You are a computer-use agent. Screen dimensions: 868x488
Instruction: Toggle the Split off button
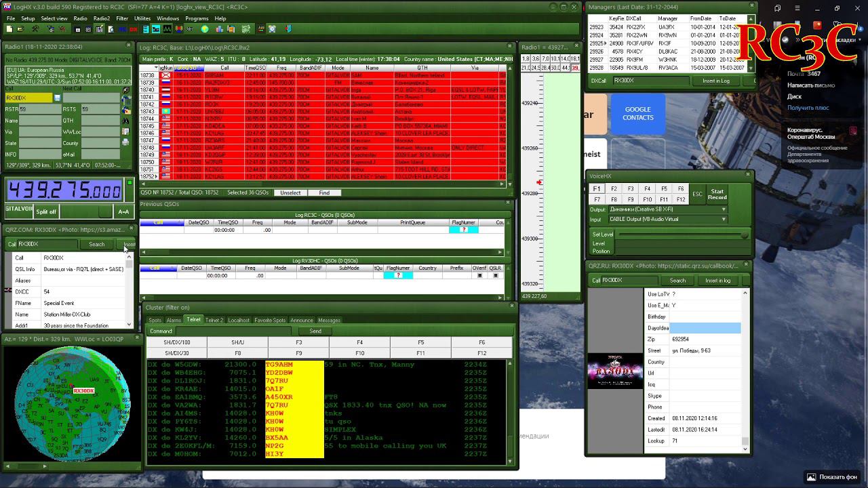point(46,211)
